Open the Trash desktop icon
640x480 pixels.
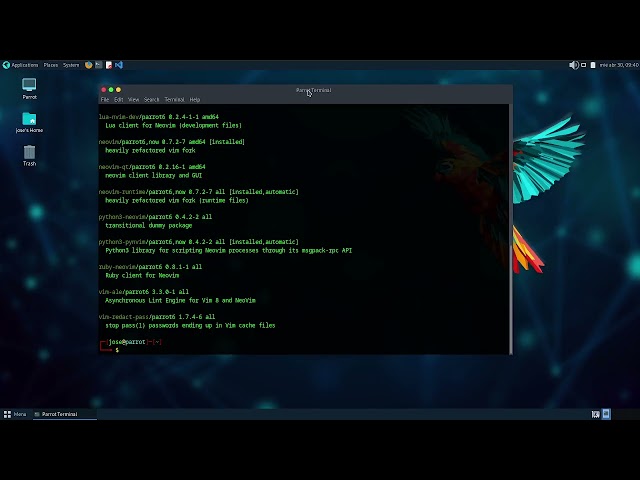(29, 156)
